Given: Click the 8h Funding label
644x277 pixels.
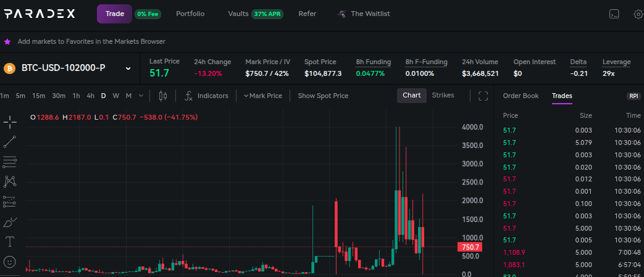Looking at the screenshot, I should click(374, 62).
